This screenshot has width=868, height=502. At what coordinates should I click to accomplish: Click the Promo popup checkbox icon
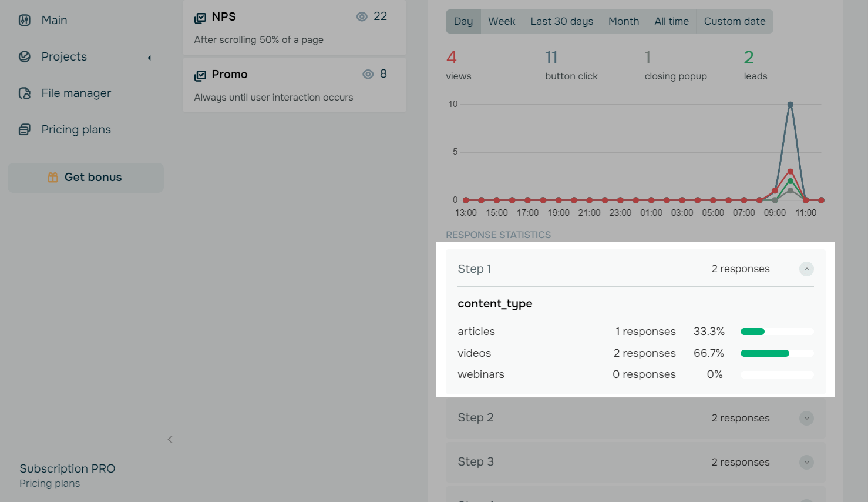coord(200,75)
